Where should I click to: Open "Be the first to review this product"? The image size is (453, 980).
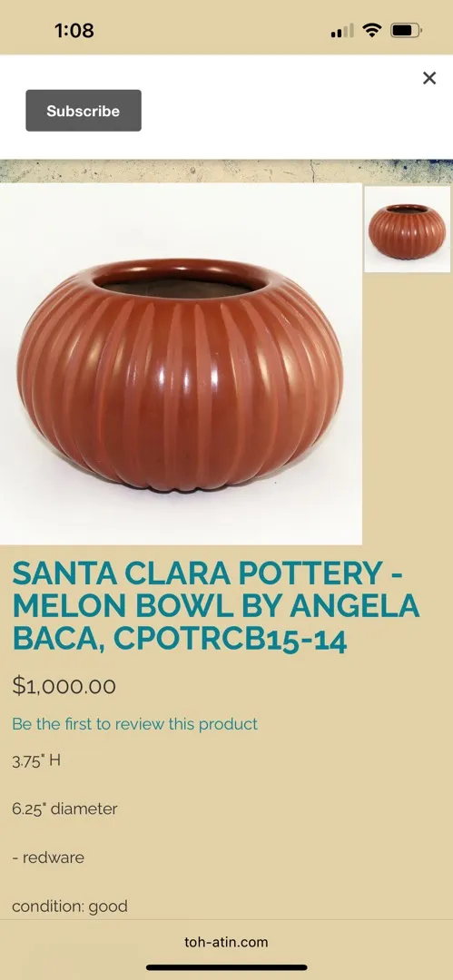coord(134,724)
